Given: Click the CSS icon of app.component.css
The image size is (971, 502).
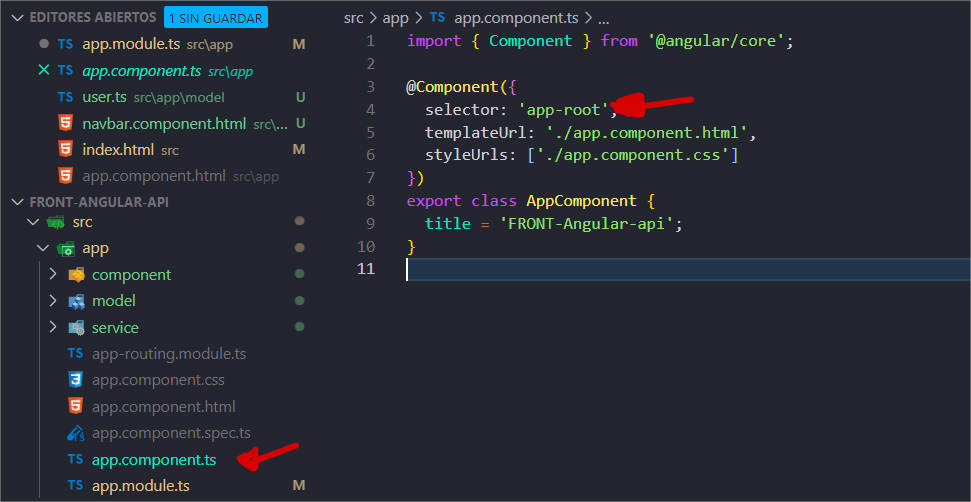Looking at the screenshot, I should click(x=75, y=380).
